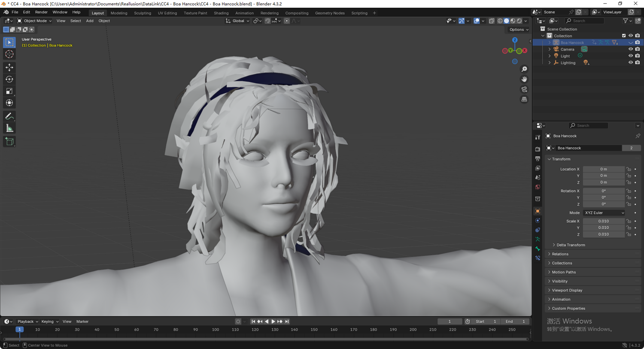Open the Scene properties tab
The width and height of the screenshot is (644, 349).
pyautogui.click(x=538, y=178)
